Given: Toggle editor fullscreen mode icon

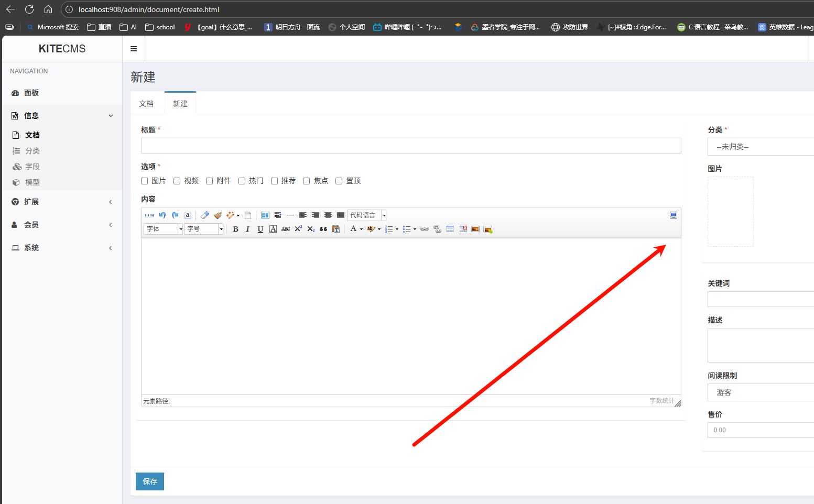Looking at the screenshot, I should (674, 215).
